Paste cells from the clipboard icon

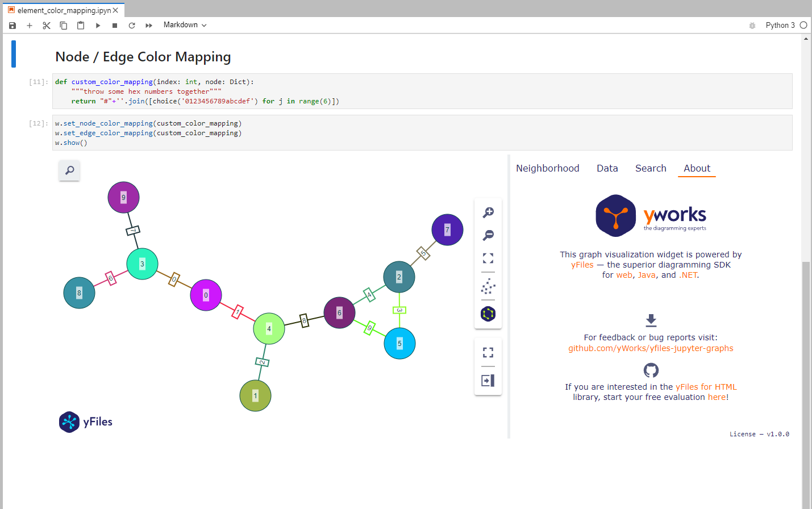click(x=80, y=25)
